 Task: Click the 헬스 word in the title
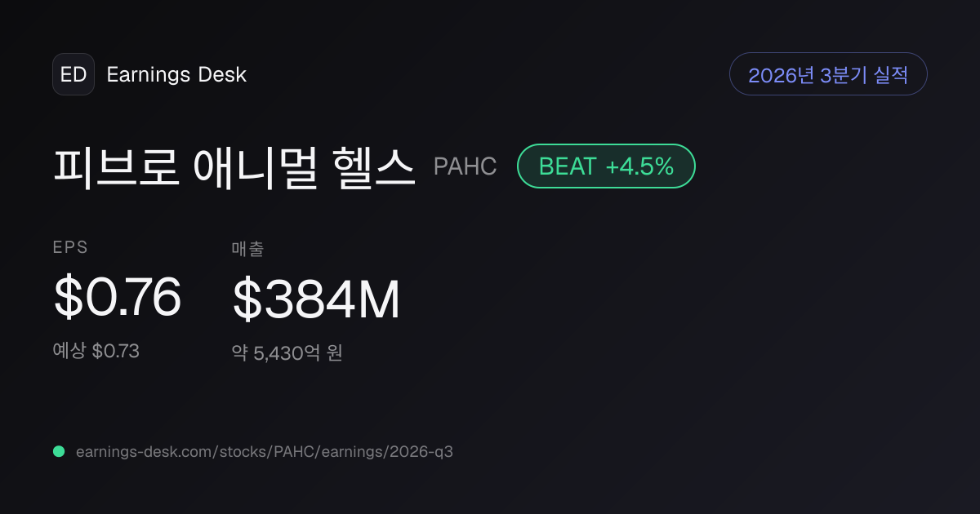coord(374,166)
